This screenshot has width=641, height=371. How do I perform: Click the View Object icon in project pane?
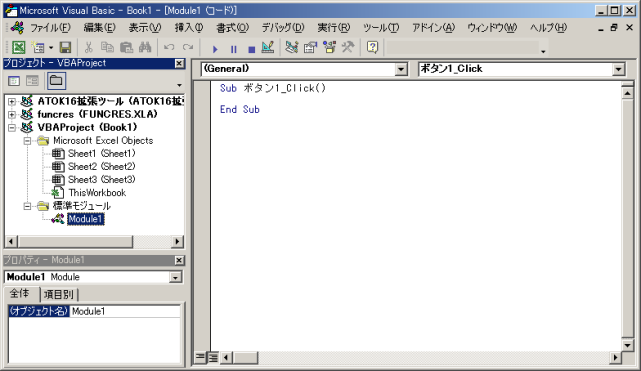pyautogui.click(x=32, y=81)
